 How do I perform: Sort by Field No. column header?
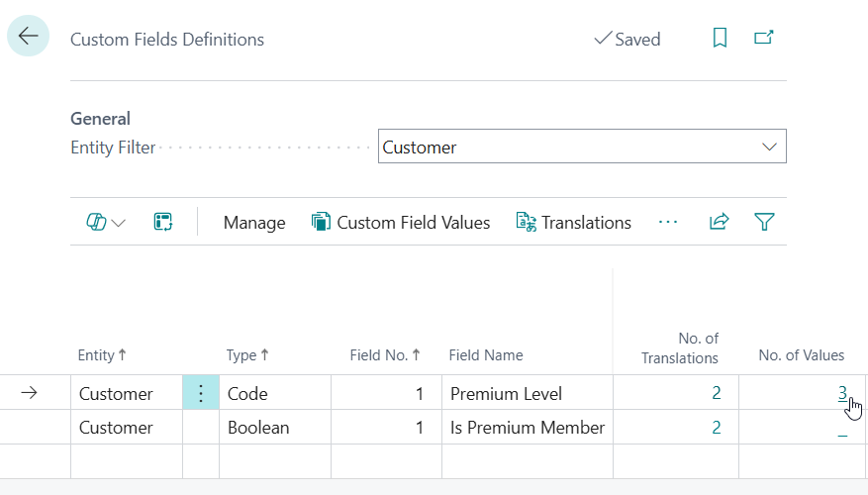point(385,355)
